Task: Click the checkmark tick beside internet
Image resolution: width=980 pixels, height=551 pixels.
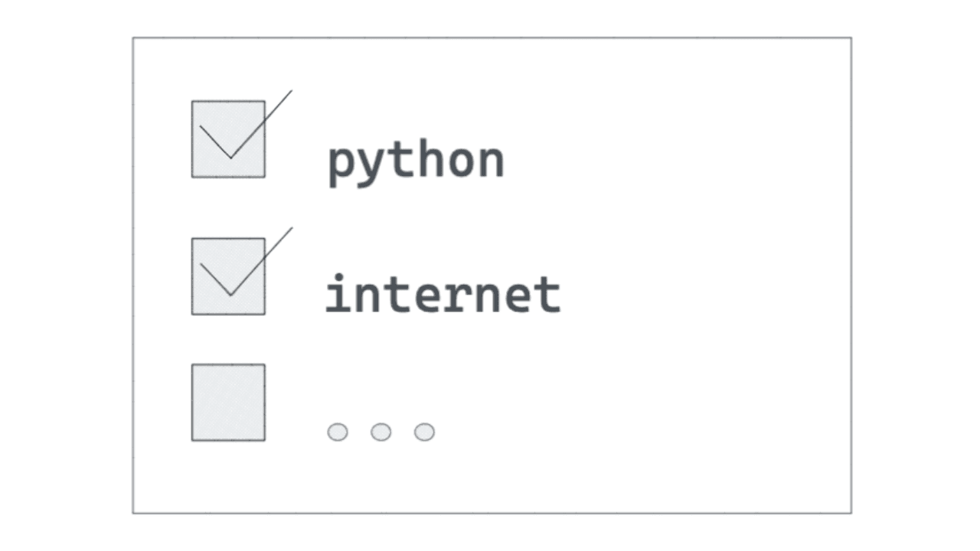Action: click(245, 262)
